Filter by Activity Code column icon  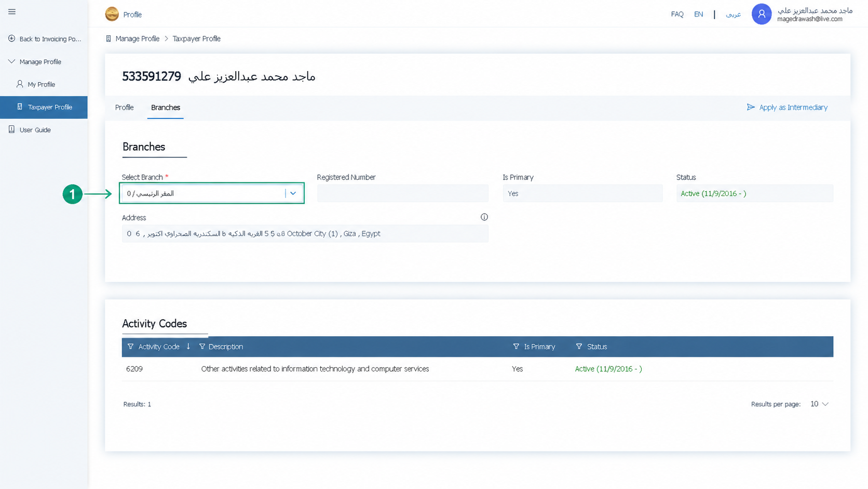point(130,347)
